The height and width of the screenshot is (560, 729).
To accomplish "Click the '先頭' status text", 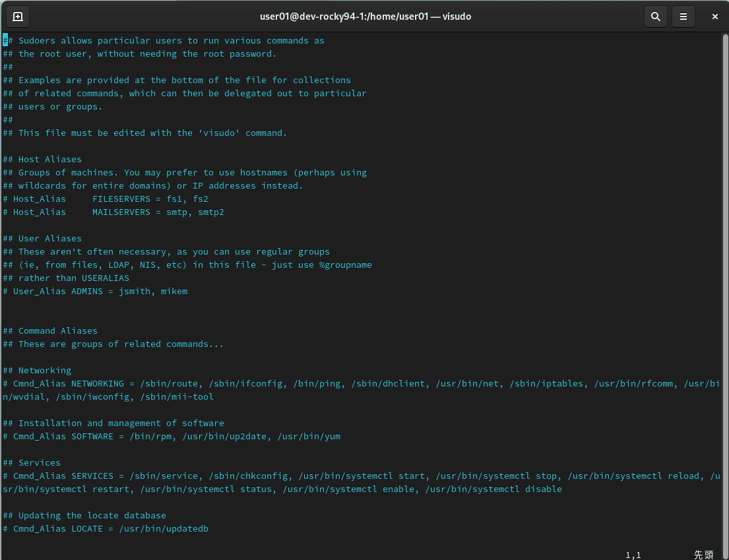I will [703, 555].
